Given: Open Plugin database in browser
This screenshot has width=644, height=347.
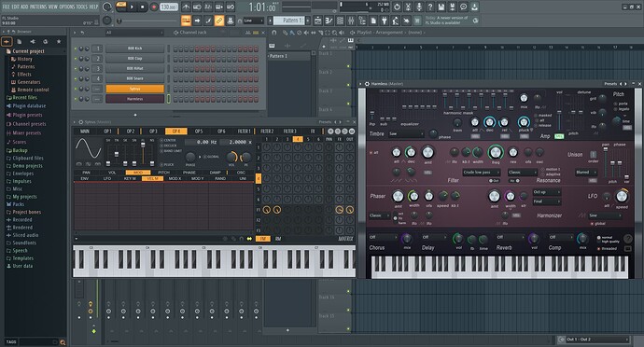Looking at the screenshot, I should [29, 106].
